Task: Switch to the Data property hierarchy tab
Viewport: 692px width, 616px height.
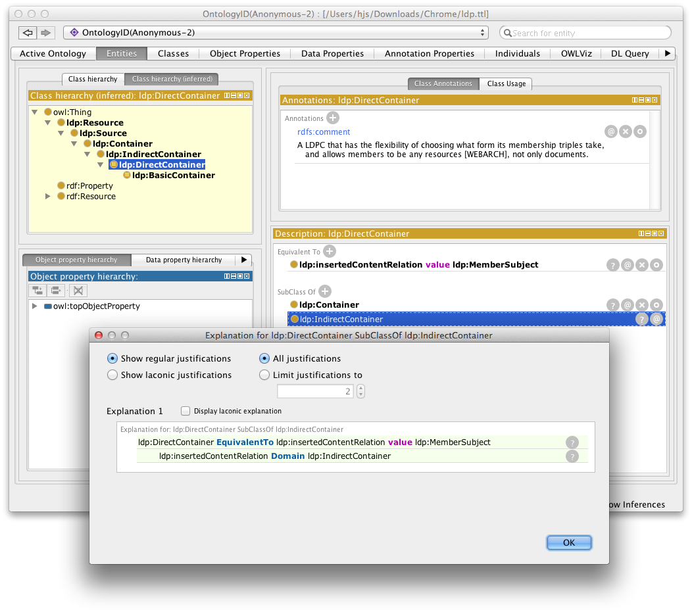Action: pos(184,260)
